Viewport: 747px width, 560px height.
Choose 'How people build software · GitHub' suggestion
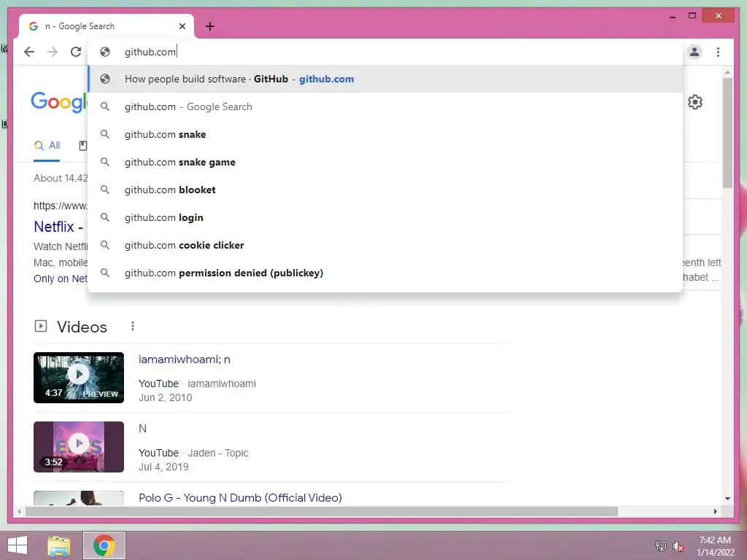point(385,79)
